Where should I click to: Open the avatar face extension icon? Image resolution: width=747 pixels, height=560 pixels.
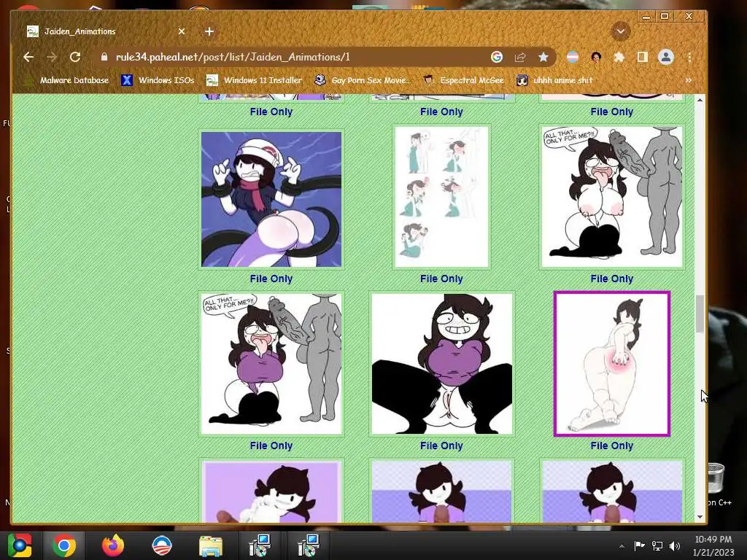tap(595, 57)
